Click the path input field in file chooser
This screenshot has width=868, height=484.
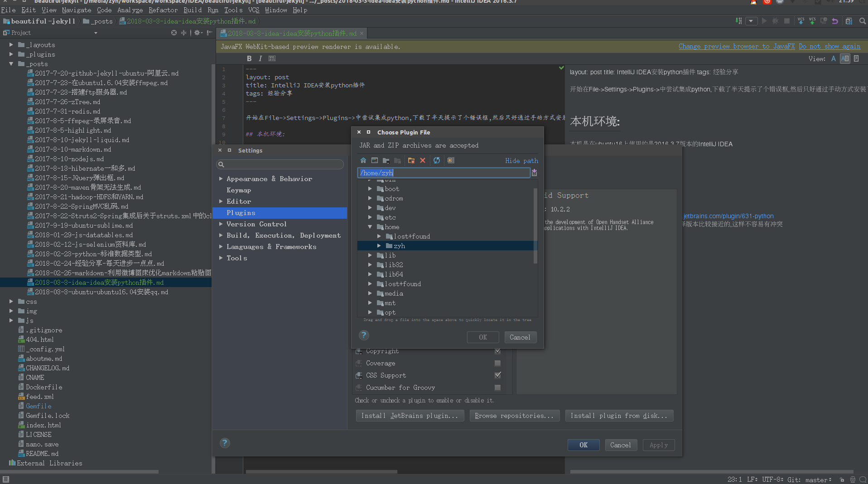[444, 173]
